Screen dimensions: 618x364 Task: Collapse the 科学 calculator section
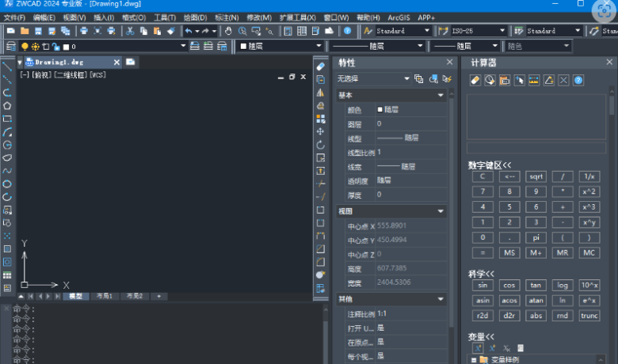tap(481, 274)
